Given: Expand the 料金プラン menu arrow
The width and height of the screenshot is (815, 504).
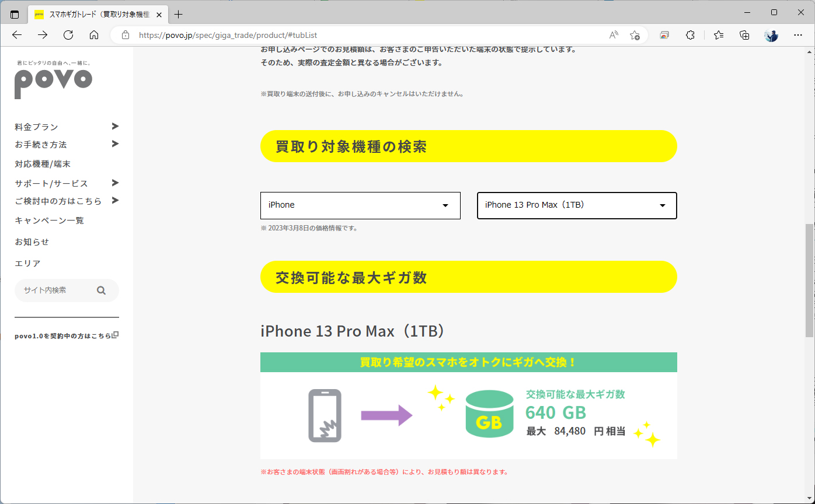Looking at the screenshot, I should tap(115, 126).
